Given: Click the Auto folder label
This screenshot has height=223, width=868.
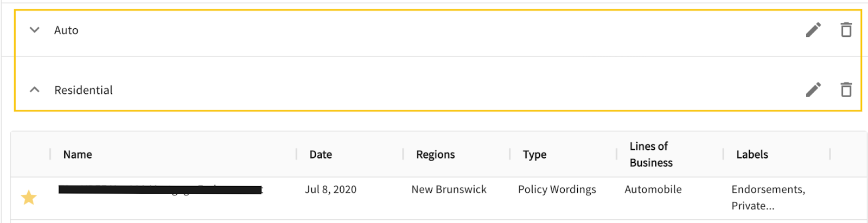Looking at the screenshot, I should 66,30.
